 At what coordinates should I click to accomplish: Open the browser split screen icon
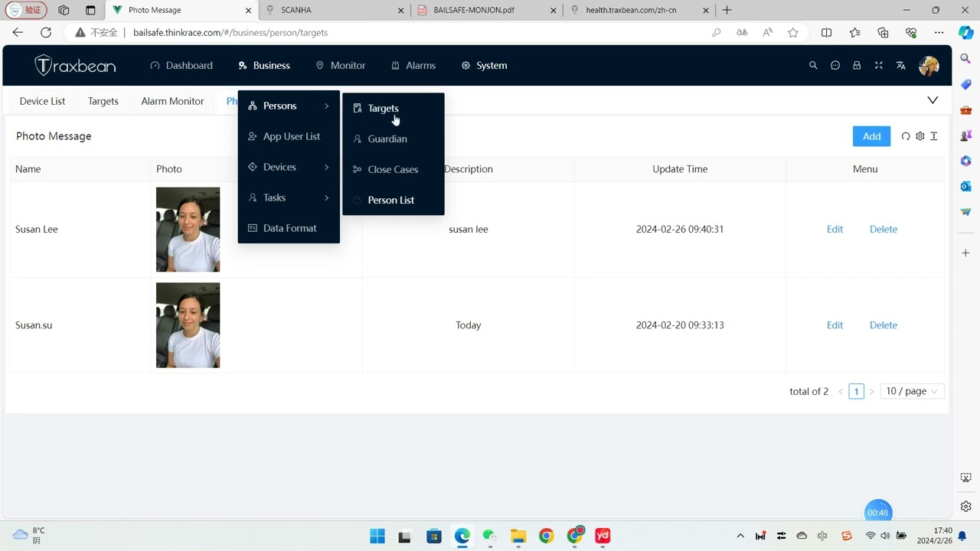tap(826, 32)
